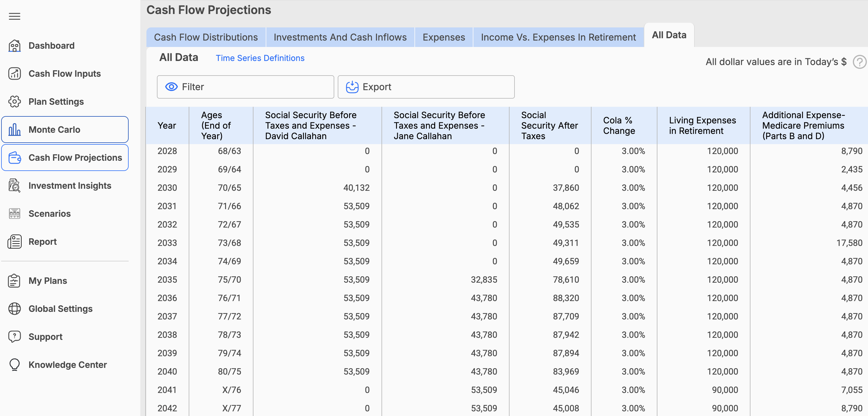This screenshot has width=868, height=416.
Task: Select the Cash Flow Inputs chart icon
Action: click(14, 74)
